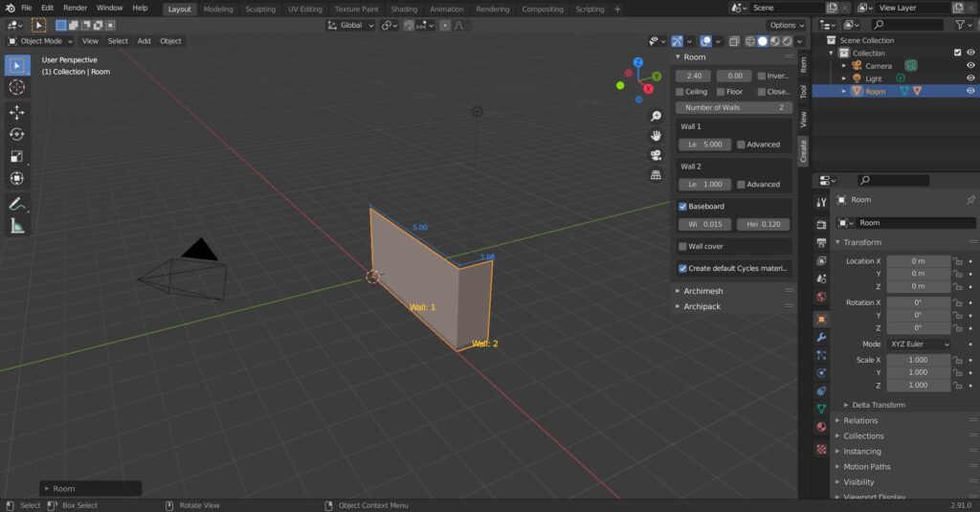This screenshot has width=980, height=512.
Task: Hide the Camera in outliner
Action: (x=970, y=66)
